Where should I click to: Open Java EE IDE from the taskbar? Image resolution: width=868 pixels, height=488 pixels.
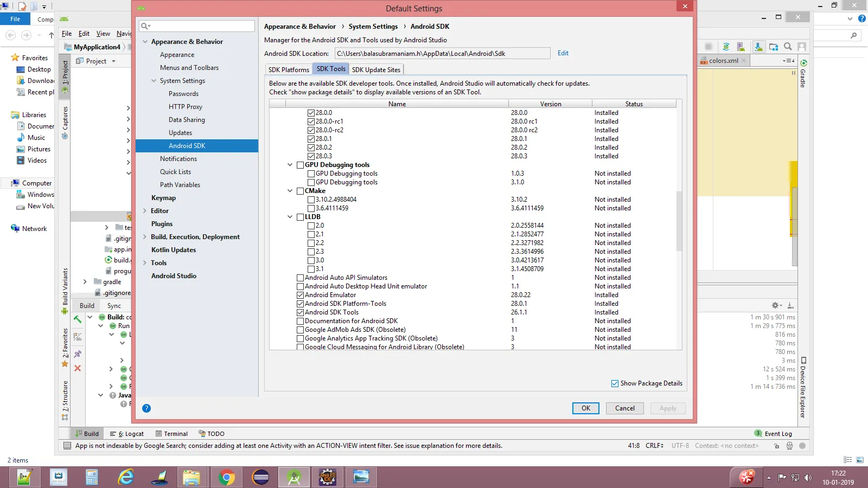[328, 477]
